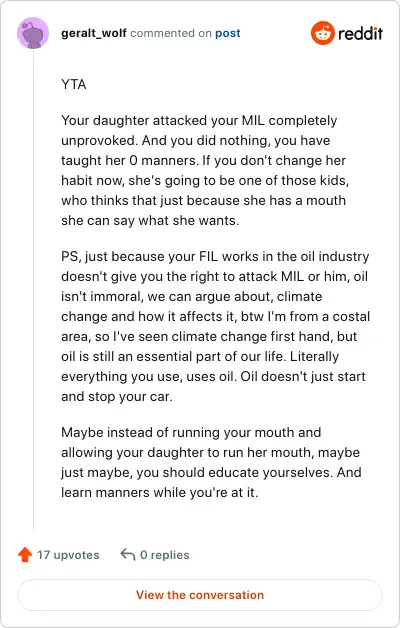This screenshot has width=400, height=628.
Task: Open geralt_wolf's purple Snoo avatar
Action: [x=33, y=33]
